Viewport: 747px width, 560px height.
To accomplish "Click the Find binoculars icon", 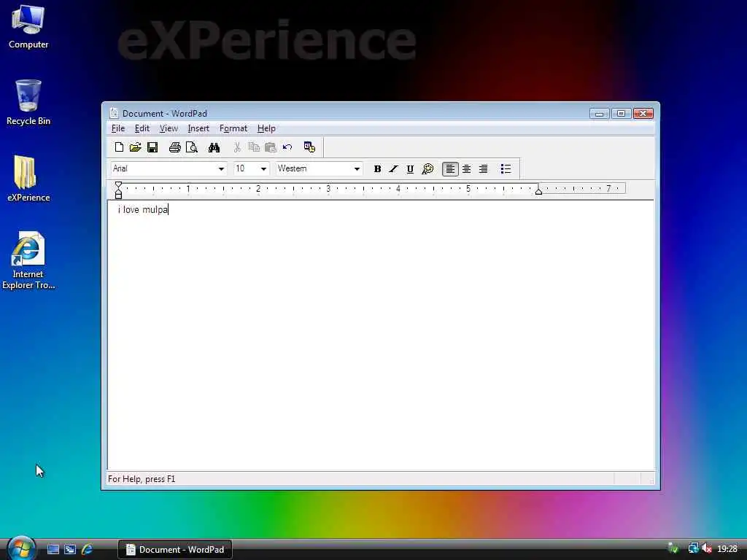I will click(x=214, y=147).
